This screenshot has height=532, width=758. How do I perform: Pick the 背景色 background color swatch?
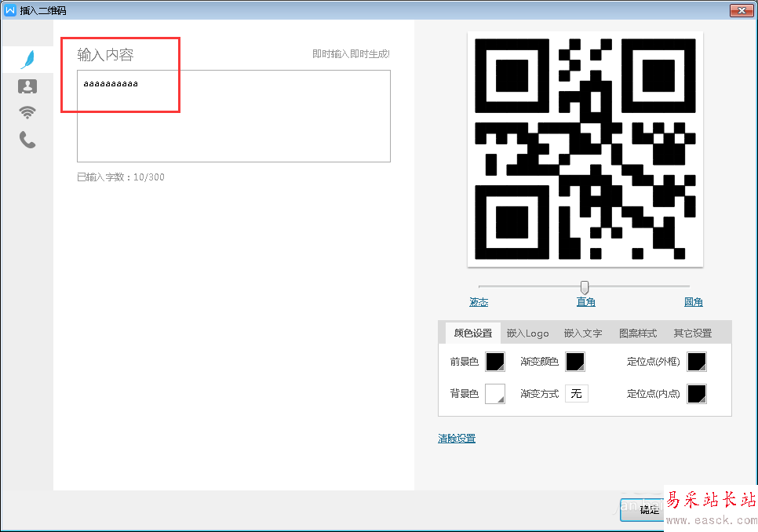point(495,394)
